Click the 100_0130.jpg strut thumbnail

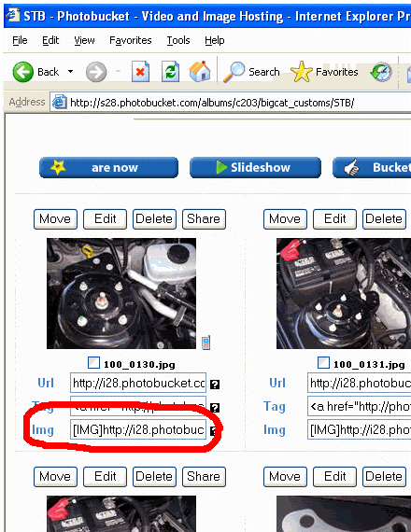121,293
